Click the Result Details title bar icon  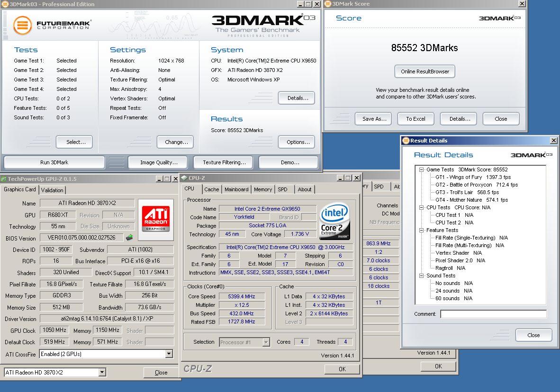tap(406, 141)
